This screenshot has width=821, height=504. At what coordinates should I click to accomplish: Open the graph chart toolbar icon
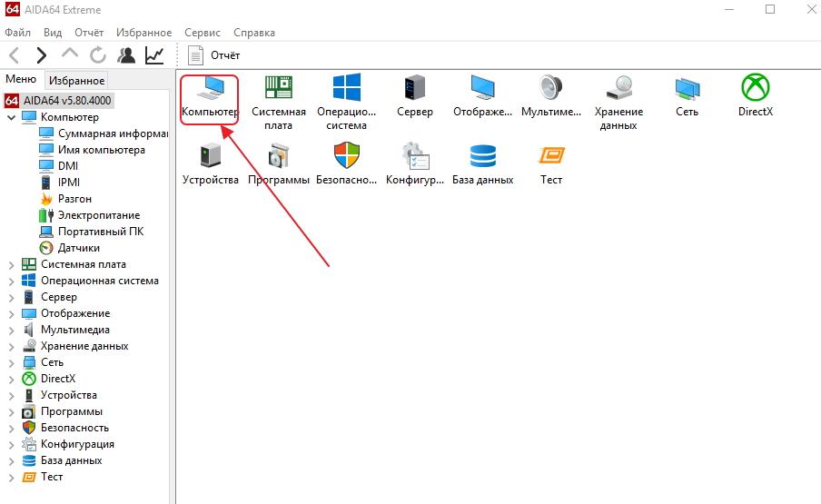[x=154, y=55]
